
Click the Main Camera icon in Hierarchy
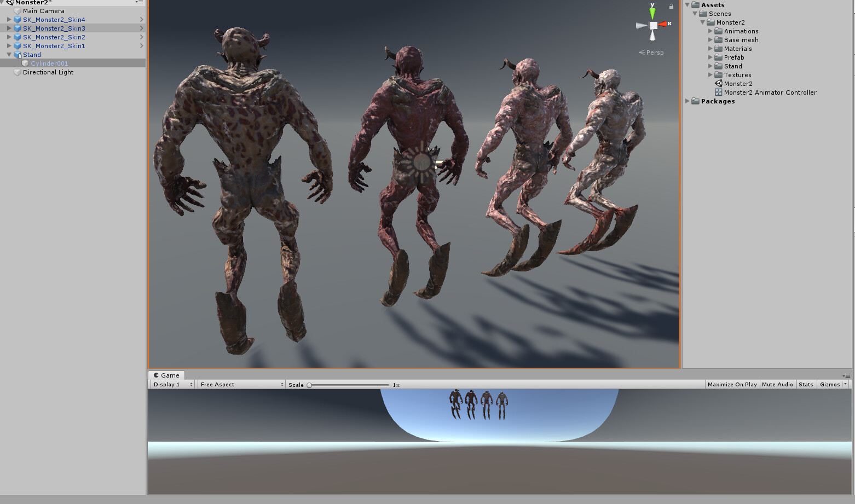point(17,10)
